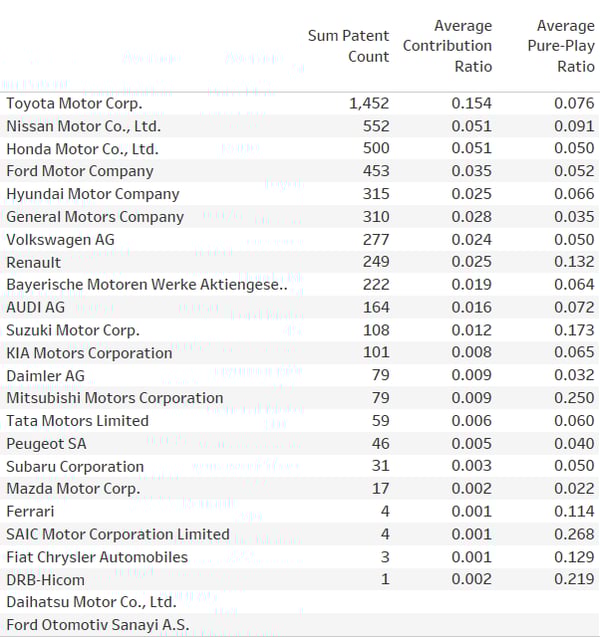Click Suzuki's contribution ratio 0.012

tap(472, 330)
